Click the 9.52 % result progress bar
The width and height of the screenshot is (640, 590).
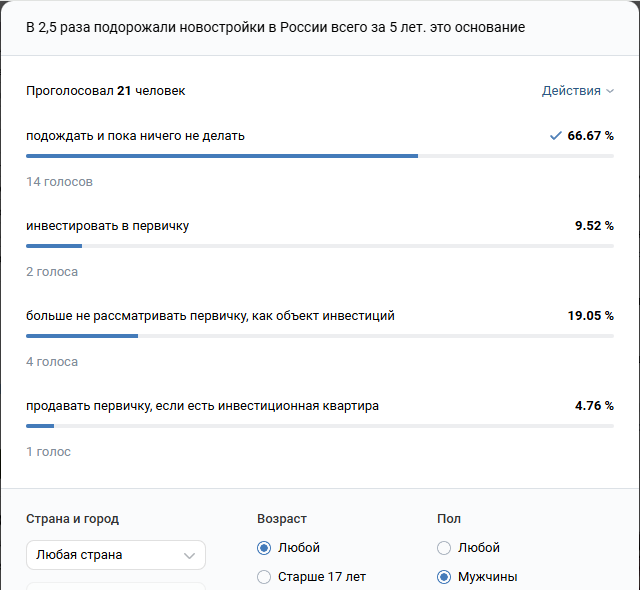320,246
